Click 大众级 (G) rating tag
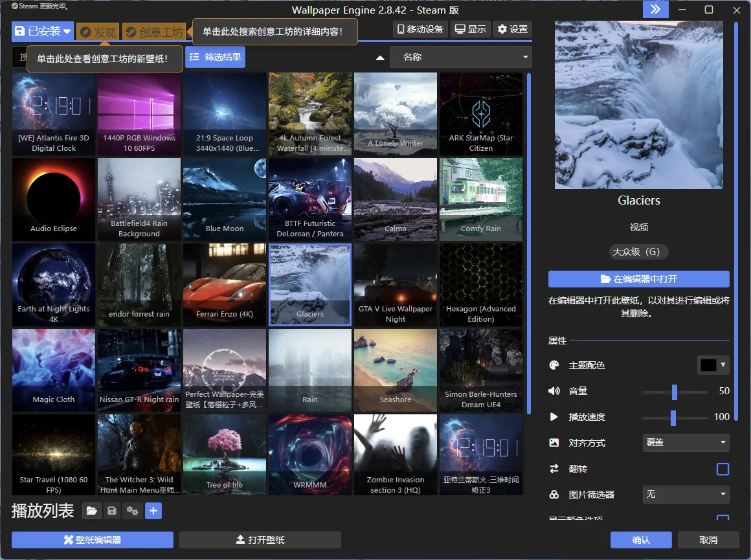The height and width of the screenshot is (560, 751). 638,251
